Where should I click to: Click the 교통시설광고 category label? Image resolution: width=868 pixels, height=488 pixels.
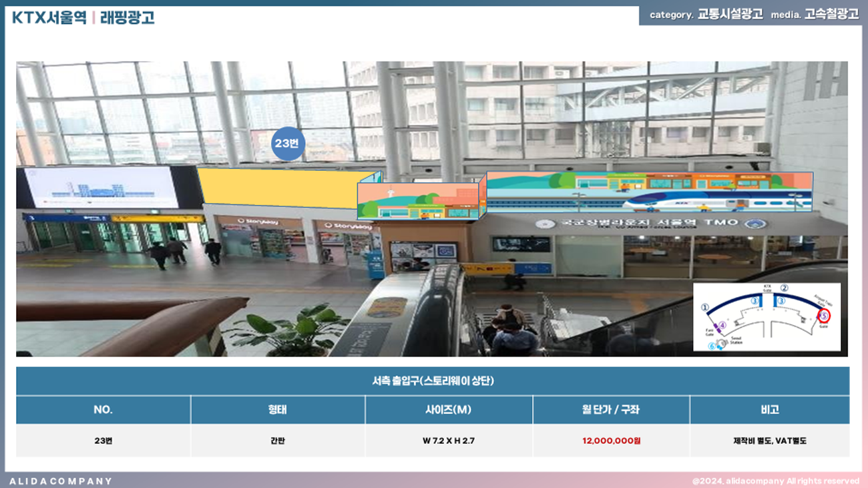(730, 15)
